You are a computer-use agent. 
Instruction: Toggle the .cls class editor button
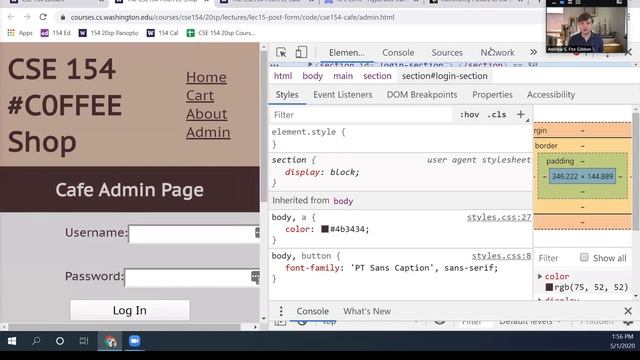(x=496, y=115)
